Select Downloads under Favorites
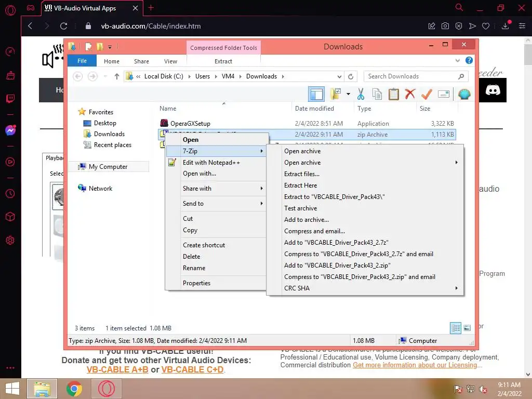The image size is (532, 399). pyautogui.click(x=109, y=134)
